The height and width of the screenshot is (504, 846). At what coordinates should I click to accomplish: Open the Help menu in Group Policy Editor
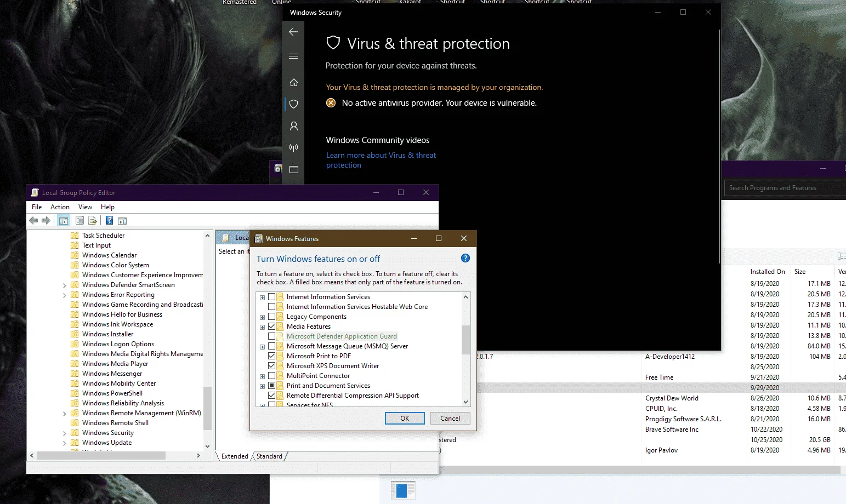(107, 207)
